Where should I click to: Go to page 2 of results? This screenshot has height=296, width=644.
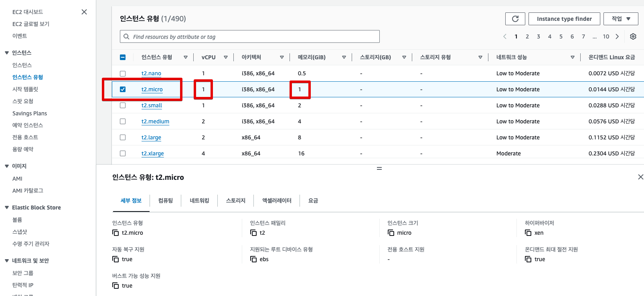click(527, 36)
